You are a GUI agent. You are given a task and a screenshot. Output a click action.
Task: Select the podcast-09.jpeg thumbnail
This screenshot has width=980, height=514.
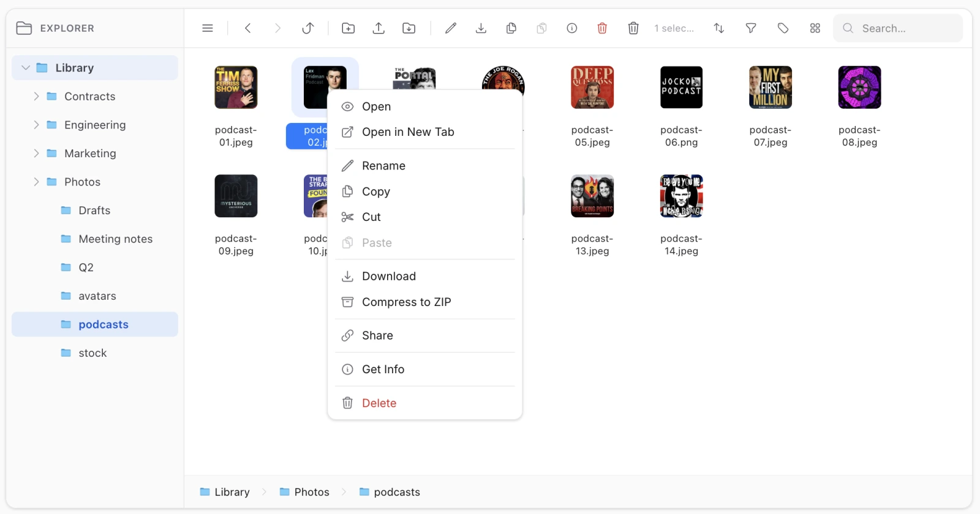coord(236,196)
